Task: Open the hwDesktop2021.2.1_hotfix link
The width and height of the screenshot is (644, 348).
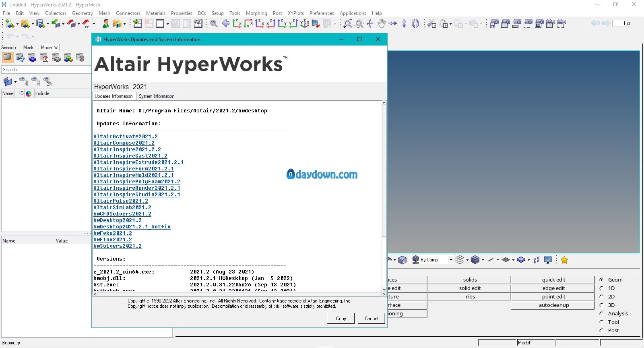Action: click(x=132, y=227)
